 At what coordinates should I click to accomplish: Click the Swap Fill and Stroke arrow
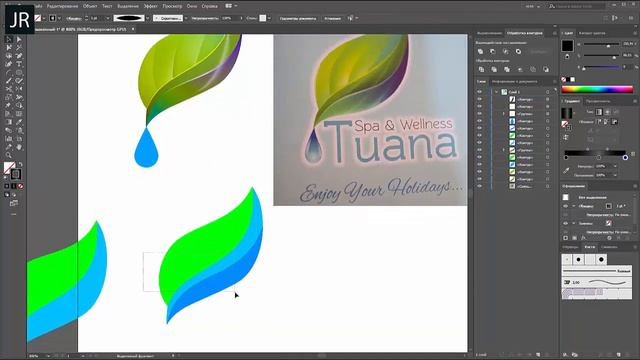pyautogui.click(x=20, y=164)
